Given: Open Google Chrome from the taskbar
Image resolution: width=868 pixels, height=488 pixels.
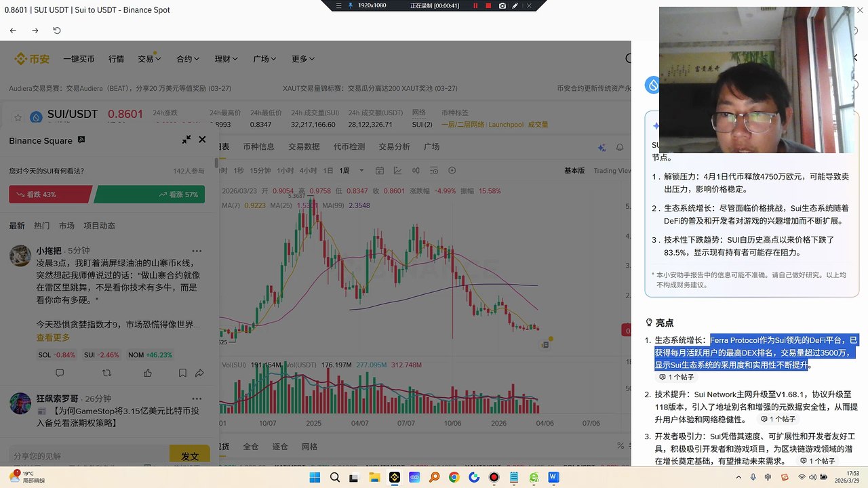Looking at the screenshot, I should tap(454, 477).
